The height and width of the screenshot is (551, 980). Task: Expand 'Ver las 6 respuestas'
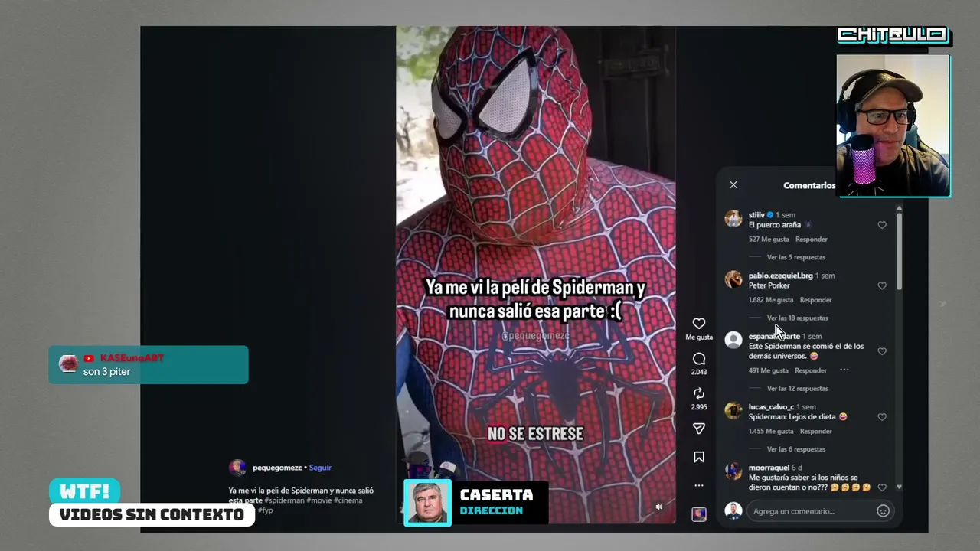pos(796,449)
